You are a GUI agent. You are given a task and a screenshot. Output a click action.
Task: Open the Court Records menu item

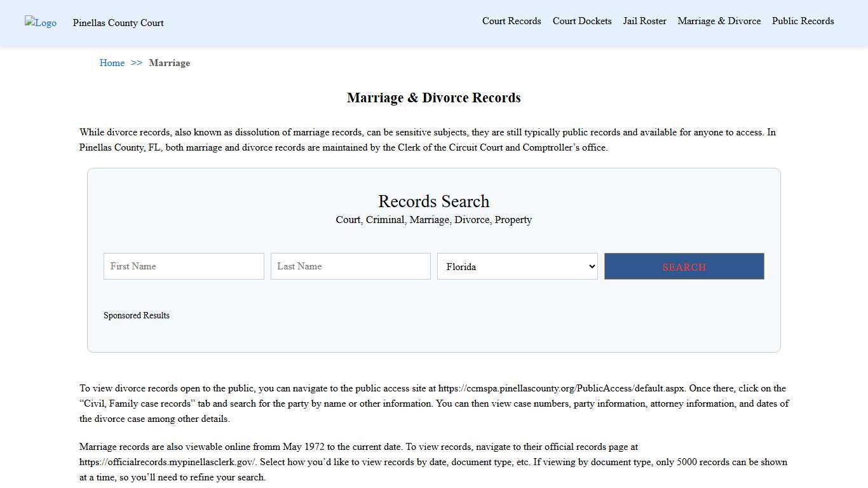pyautogui.click(x=512, y=21)
